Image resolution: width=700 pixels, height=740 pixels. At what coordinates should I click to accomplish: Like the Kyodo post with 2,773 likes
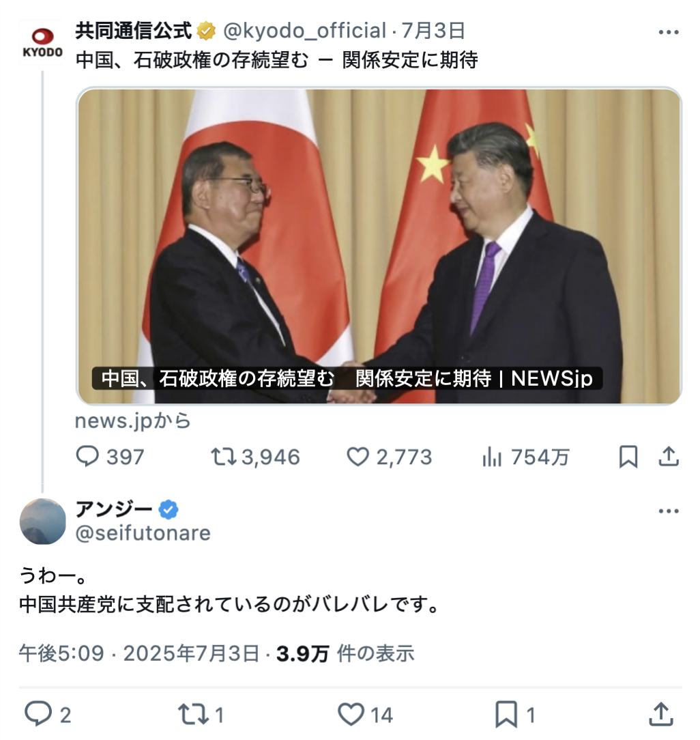(358, 457)
